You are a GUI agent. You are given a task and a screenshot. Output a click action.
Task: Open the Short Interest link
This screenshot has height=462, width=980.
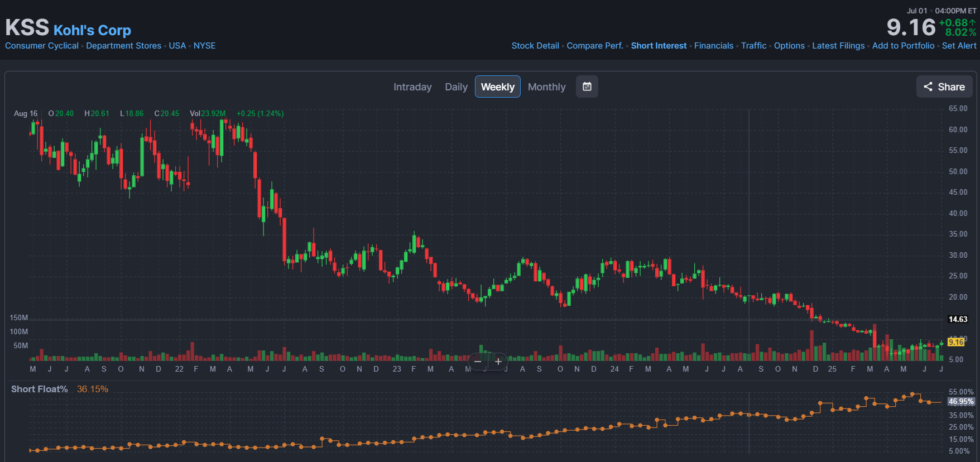(659, 46)
